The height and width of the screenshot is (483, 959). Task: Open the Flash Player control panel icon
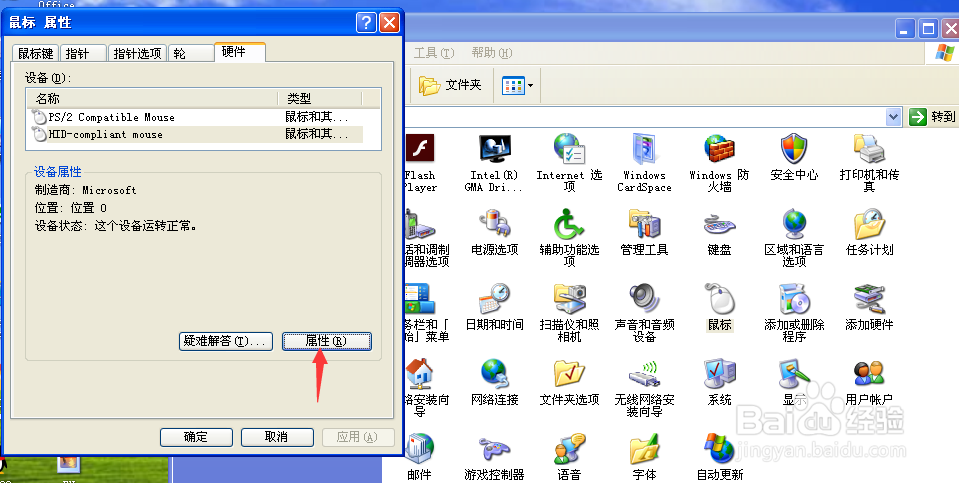click(420, 149)
